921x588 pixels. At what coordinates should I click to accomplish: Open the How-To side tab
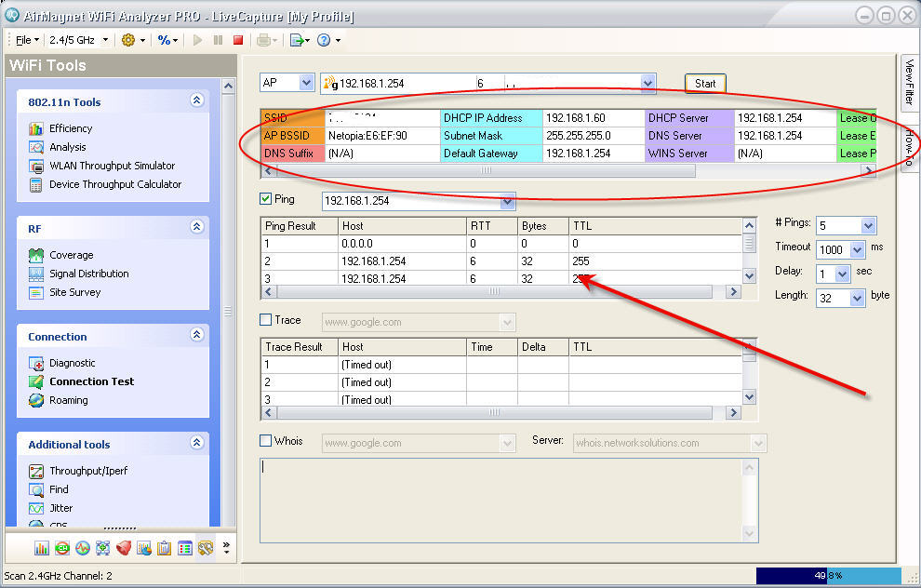point(909,147)
